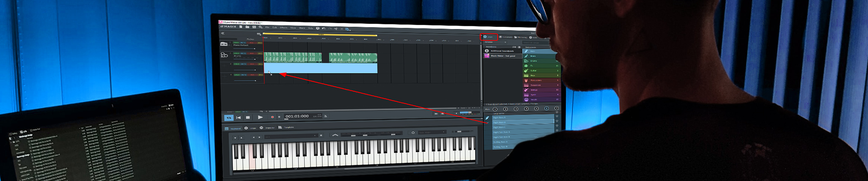Click the red Record button

coord(272,117)
